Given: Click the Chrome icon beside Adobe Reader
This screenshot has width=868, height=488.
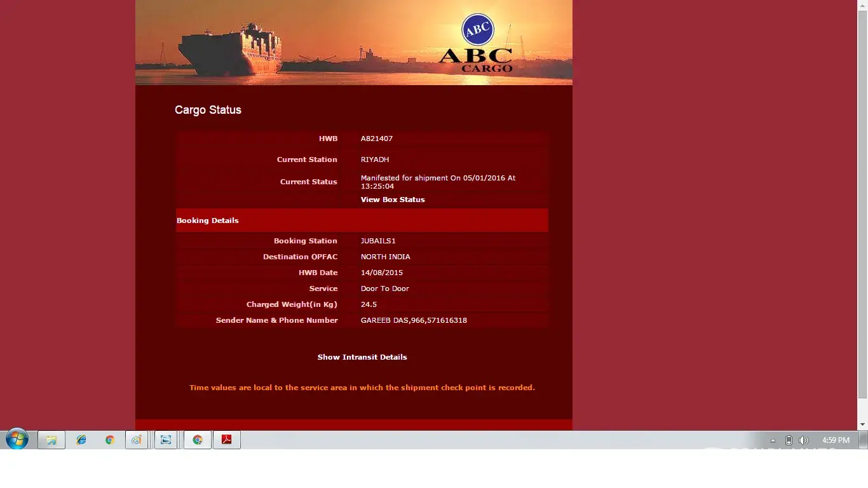Looking at the screenshot, I should point(198,440).
